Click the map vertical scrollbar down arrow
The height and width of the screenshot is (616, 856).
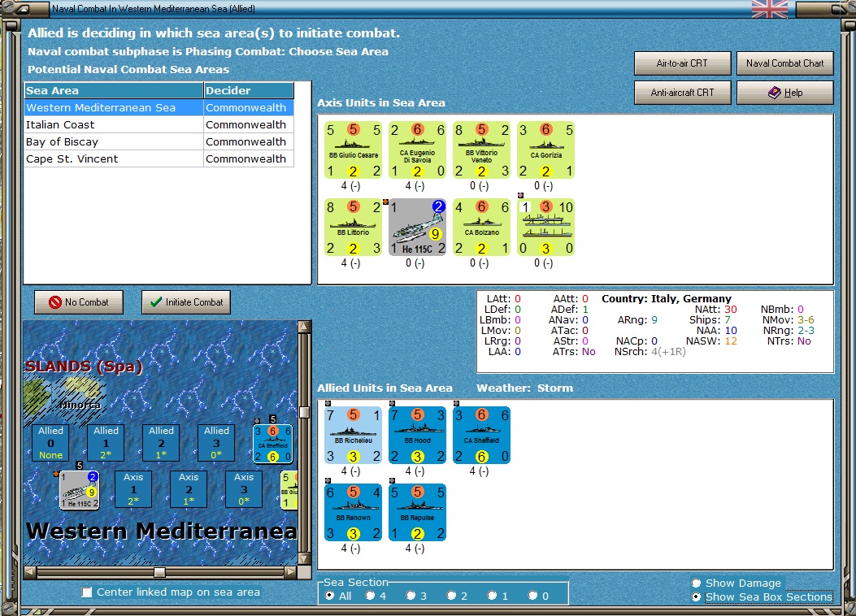305,559
